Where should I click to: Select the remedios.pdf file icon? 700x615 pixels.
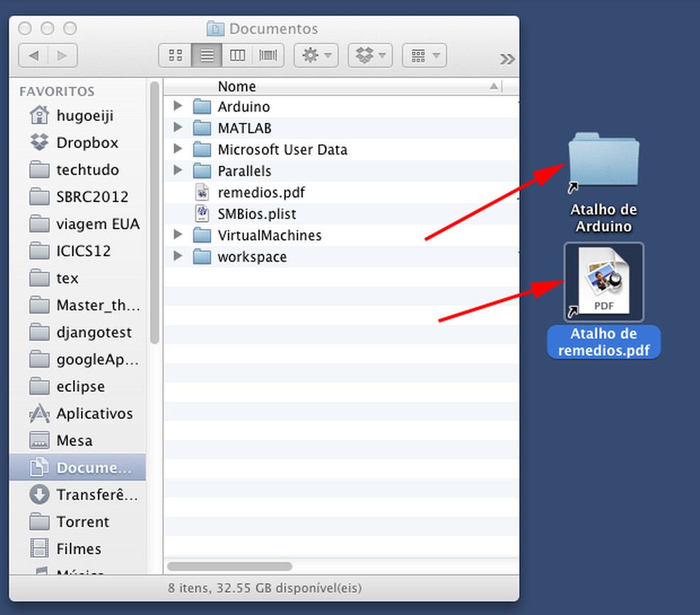click(202, 192)
